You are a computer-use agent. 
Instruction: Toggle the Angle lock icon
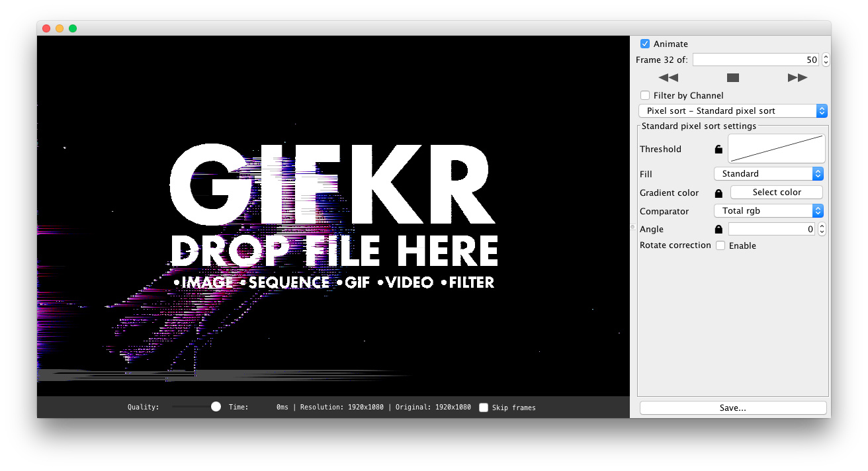pos(718,229)
